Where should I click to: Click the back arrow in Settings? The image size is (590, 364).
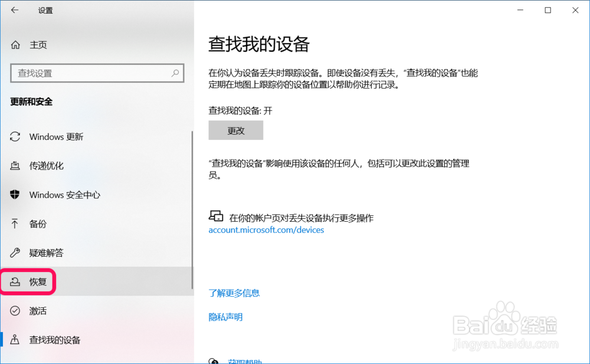point(13,10)
